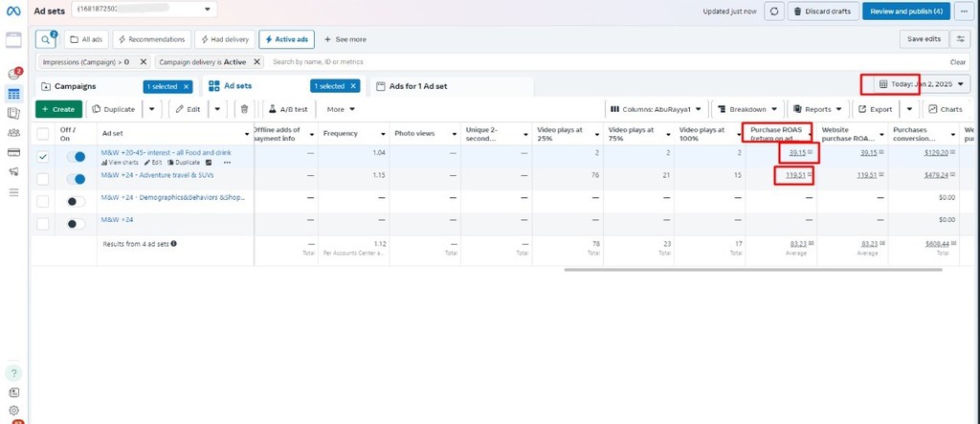Viewport: 980px width, 424px height.
Task: Check the Demographics&Behaviors ad set checkbox
Action: 42,201
